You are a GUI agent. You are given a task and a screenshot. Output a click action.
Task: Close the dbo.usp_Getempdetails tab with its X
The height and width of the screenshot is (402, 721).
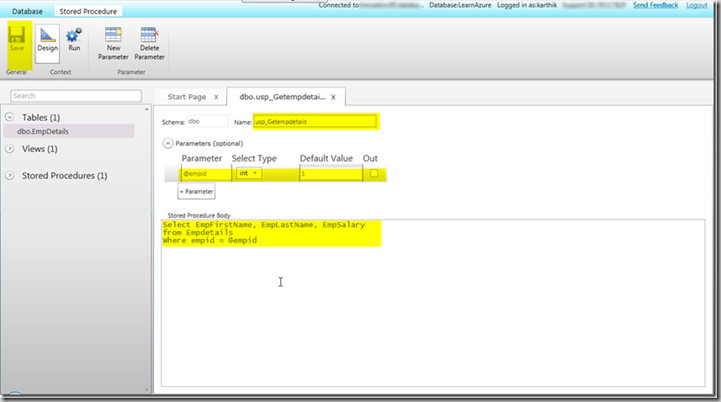(334, 97)
